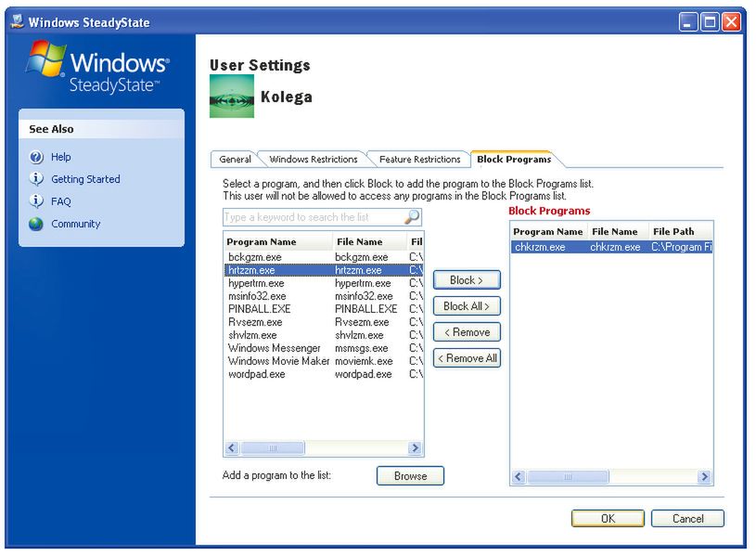Click the Block > button

(467, 280)
